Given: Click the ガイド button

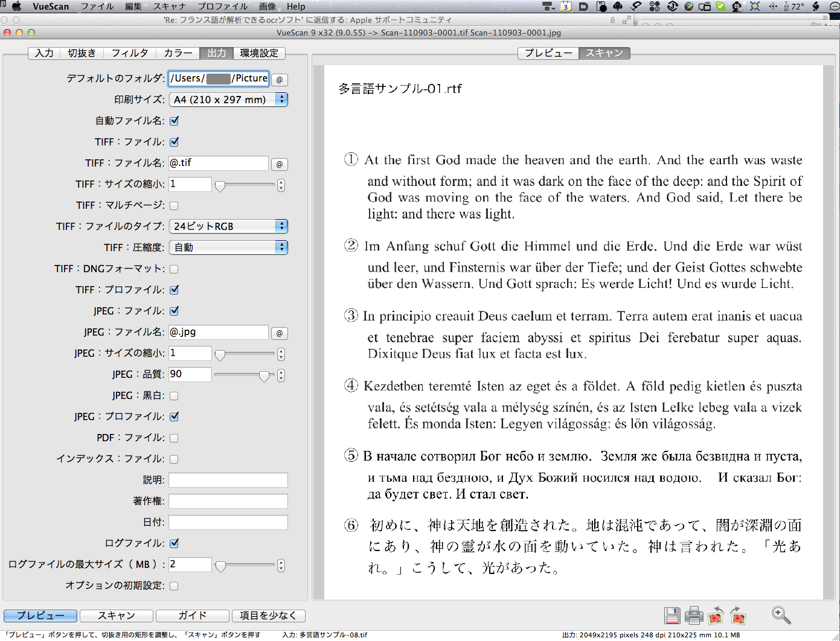Looking at the screenshot, I should (x=193, y=616).
